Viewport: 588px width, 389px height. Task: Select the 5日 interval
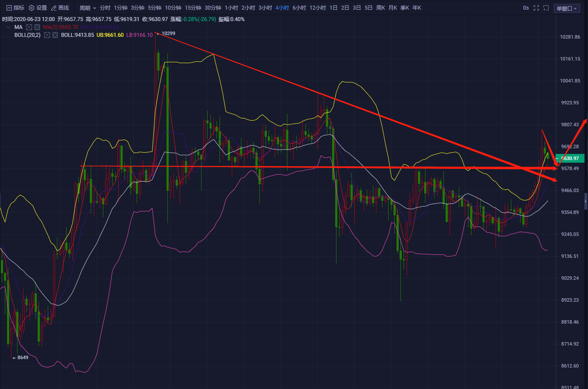click(x=369, y=8)
